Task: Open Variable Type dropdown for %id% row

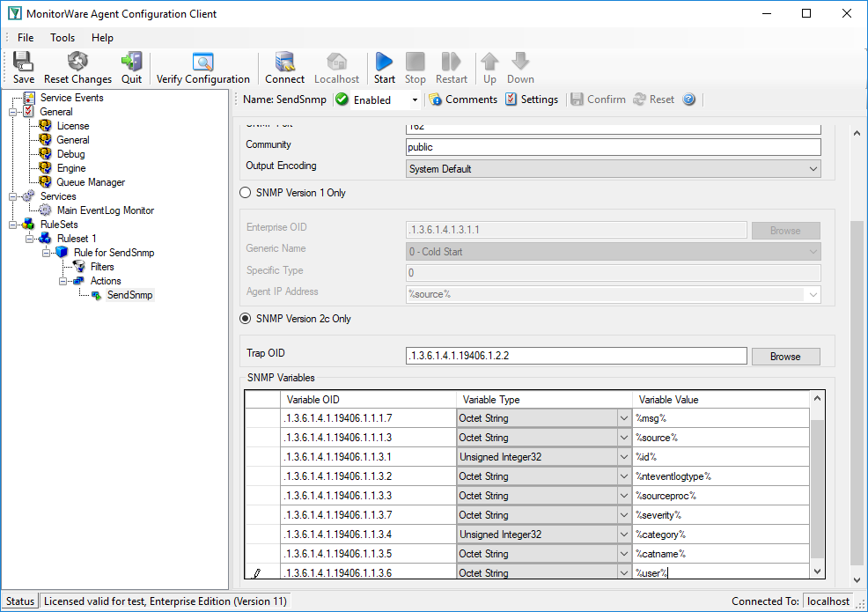Action: (624, 457)
